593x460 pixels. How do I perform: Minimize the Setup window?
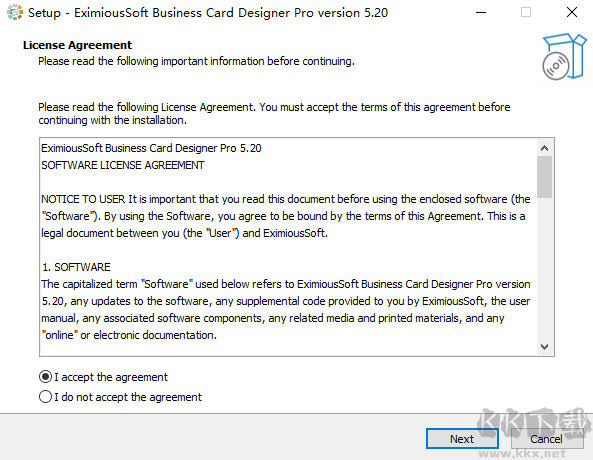pos(481,12)
